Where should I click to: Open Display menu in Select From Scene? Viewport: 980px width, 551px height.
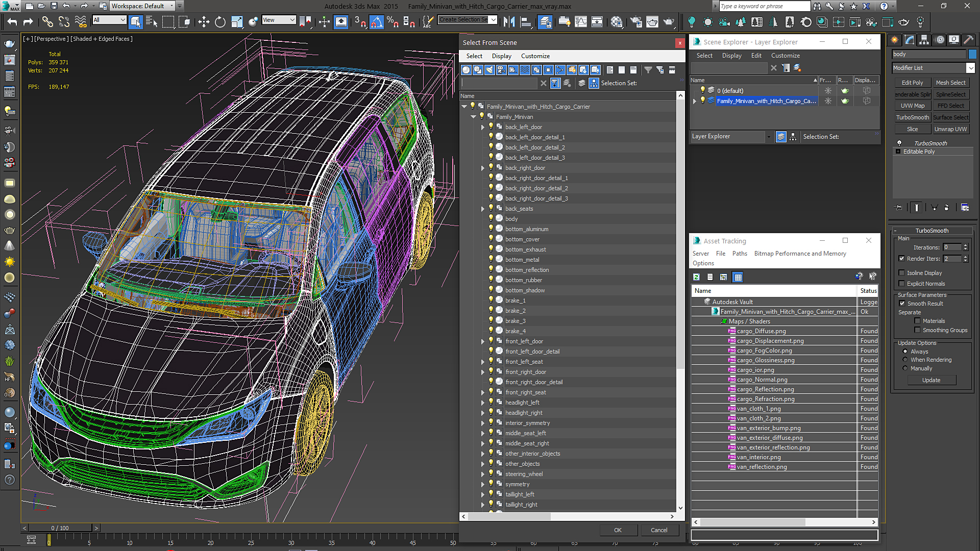tap(501, 56)
